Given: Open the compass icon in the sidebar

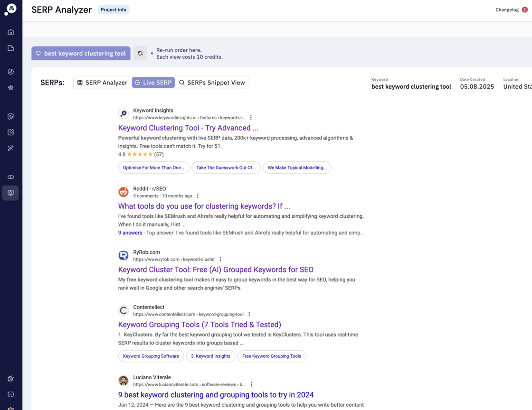Looking at the screenshot, I should (11, 72).
